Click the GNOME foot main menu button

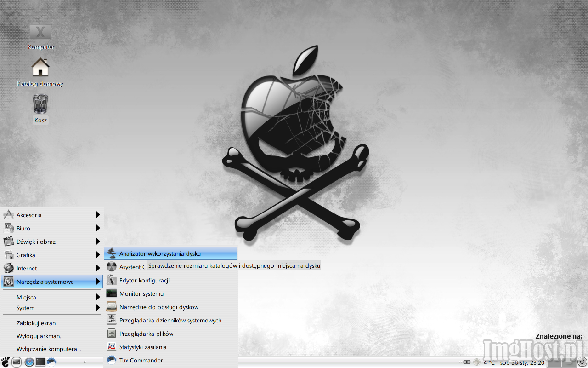(6, 362)
